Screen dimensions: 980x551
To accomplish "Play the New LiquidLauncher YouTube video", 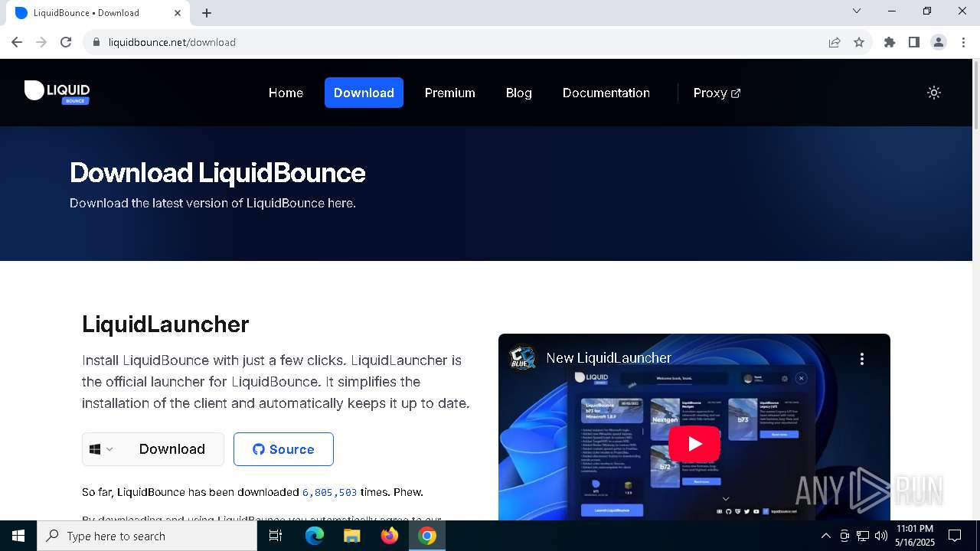I will 694,443.
